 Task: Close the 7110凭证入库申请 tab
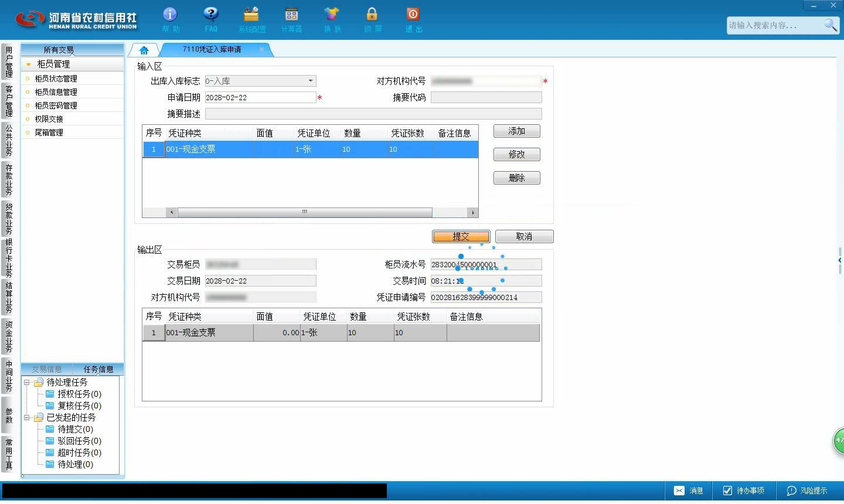click(x=261, y=49)
